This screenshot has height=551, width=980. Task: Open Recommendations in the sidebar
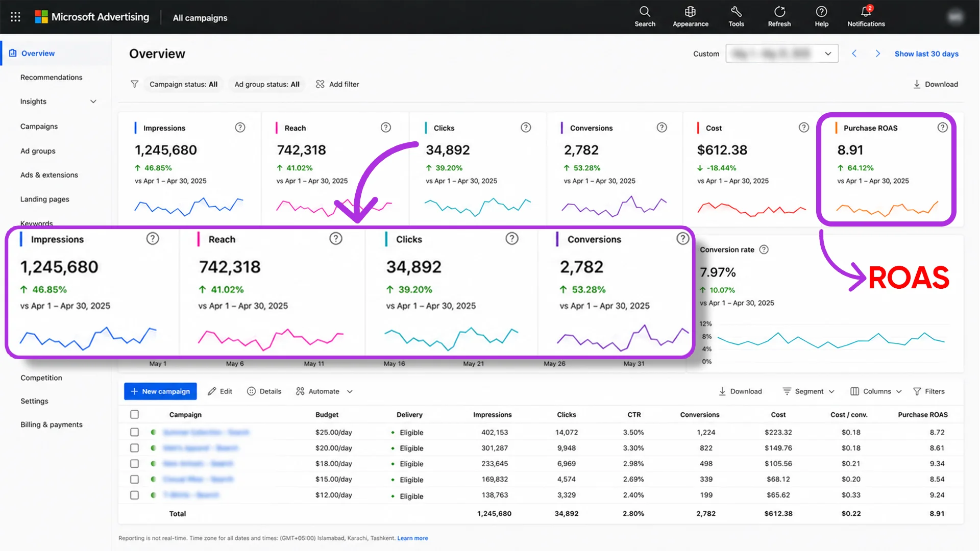click(51, 78)
